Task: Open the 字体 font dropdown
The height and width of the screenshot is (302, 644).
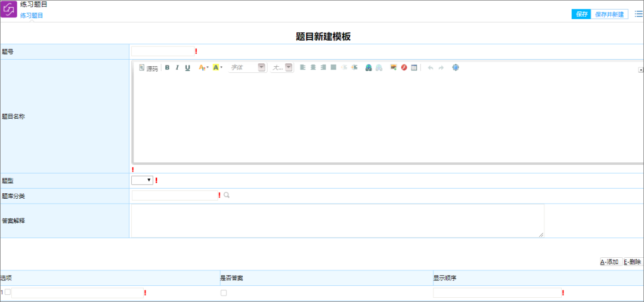Action: pyautogui.click(x=247, y=67)
